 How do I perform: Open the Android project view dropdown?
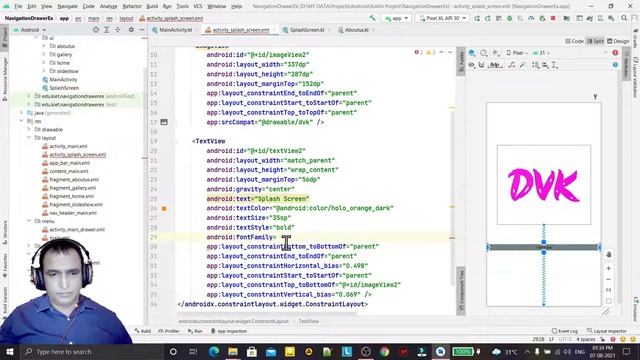(x=30, y=30)
